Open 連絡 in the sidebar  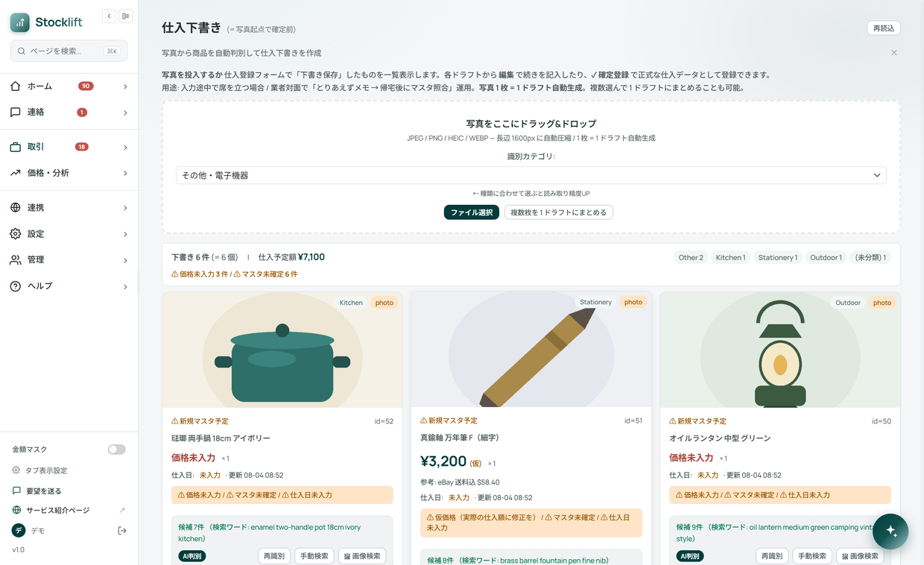69,113
